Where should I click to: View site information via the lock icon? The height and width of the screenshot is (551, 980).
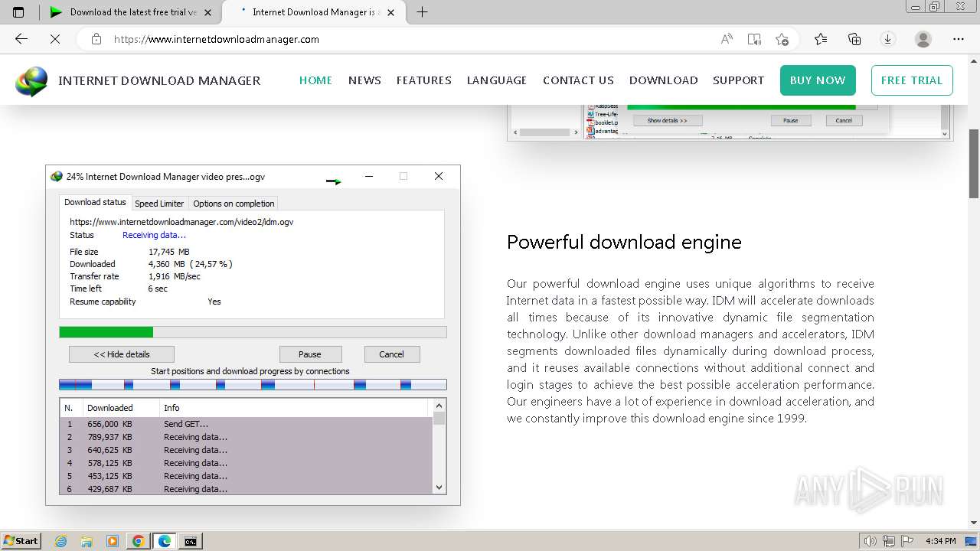(96, 39)
